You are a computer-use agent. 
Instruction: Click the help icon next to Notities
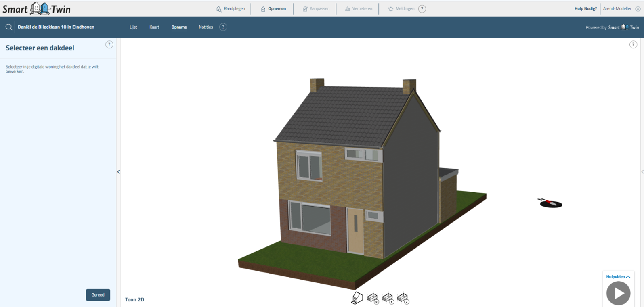tap(223, 27)
